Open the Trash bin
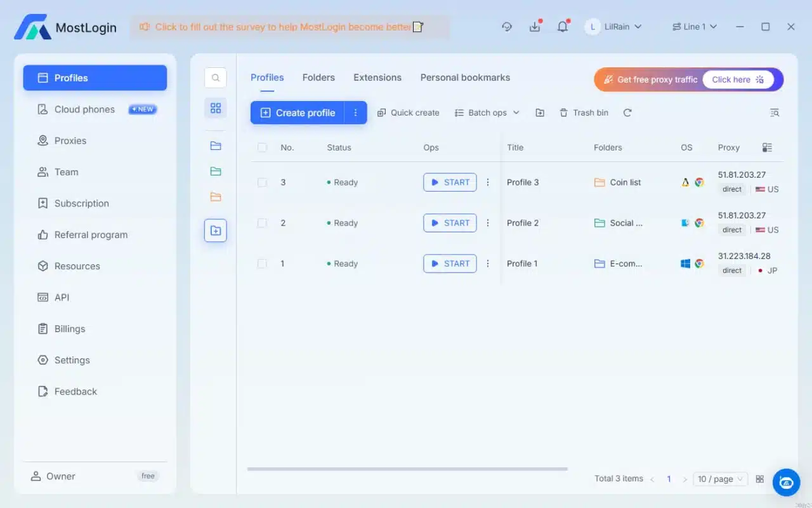Viewport: 812px width, 508px height. [x=583, y=112]
